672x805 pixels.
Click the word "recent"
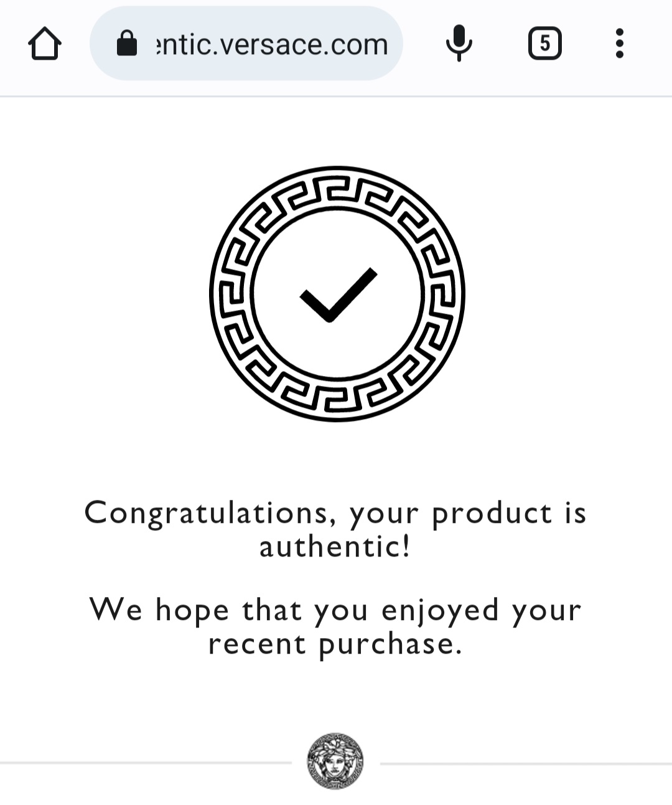tap(257, 644)
